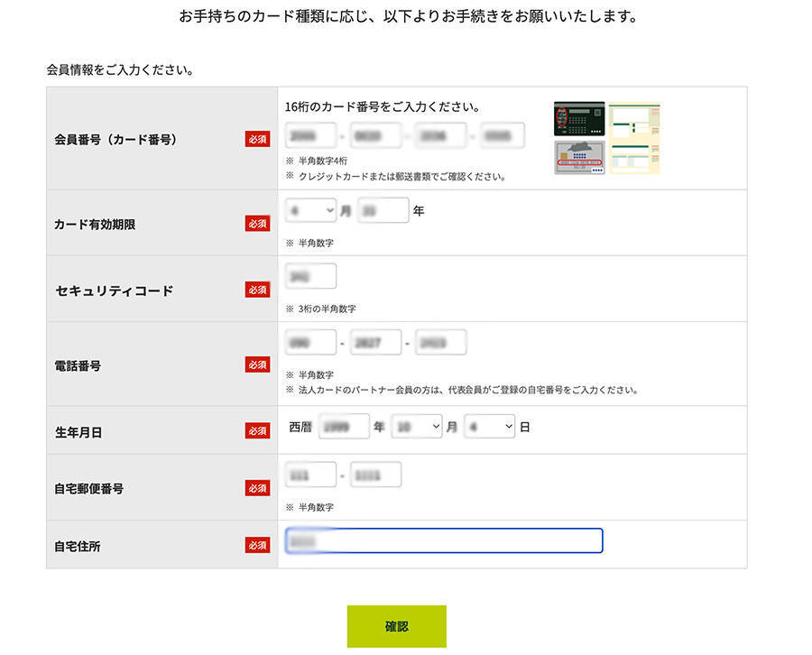Click the mailed document sample image
The width and height of the screenshot is (812, 655).
[x=634, y=136]
